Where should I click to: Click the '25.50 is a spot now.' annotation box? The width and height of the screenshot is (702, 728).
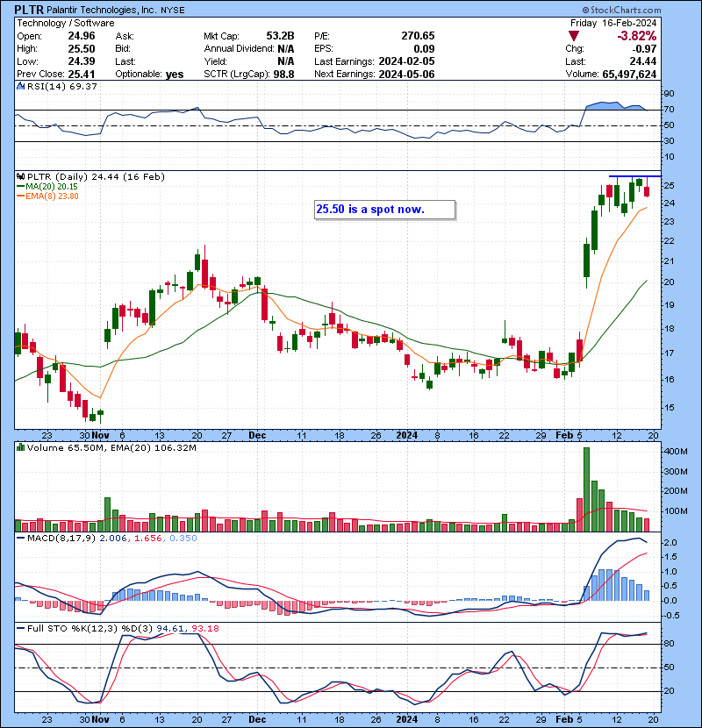point(384,210)
